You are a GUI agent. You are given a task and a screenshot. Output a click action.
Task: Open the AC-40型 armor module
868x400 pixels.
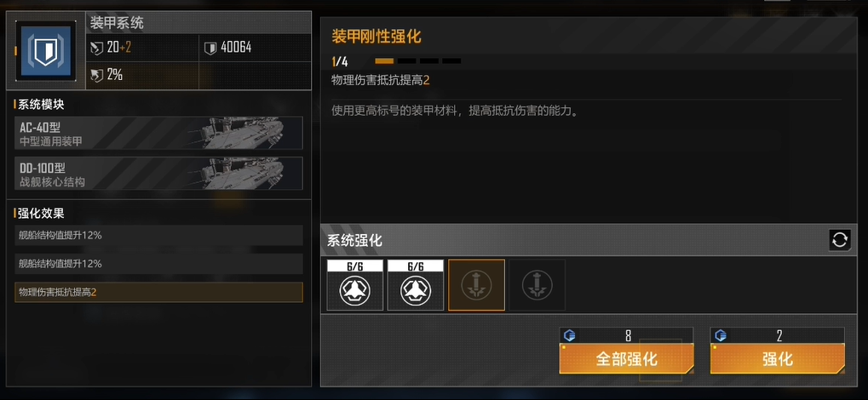[159, 133]
